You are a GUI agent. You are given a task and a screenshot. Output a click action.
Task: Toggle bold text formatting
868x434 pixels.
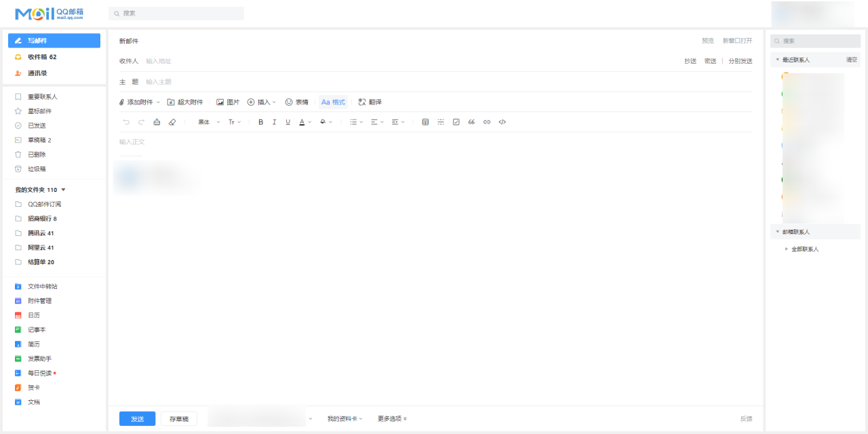pyautogui.click(x=260, y=122)
